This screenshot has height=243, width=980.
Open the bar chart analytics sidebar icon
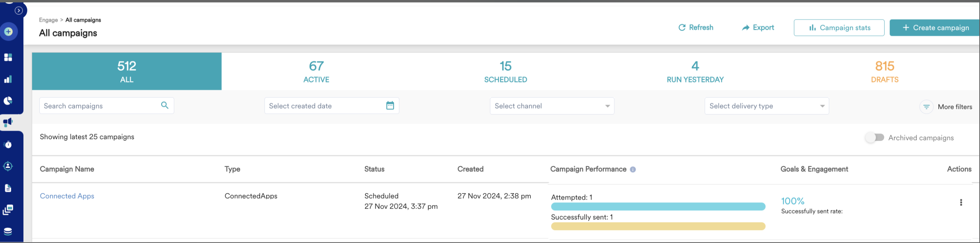8,79
